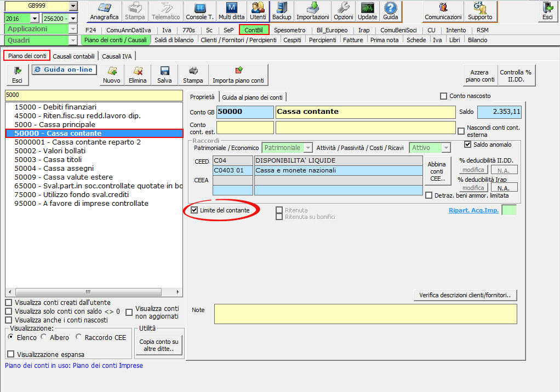Select the Elenco view radio button

pyautogui.click(x=11, y=337)
